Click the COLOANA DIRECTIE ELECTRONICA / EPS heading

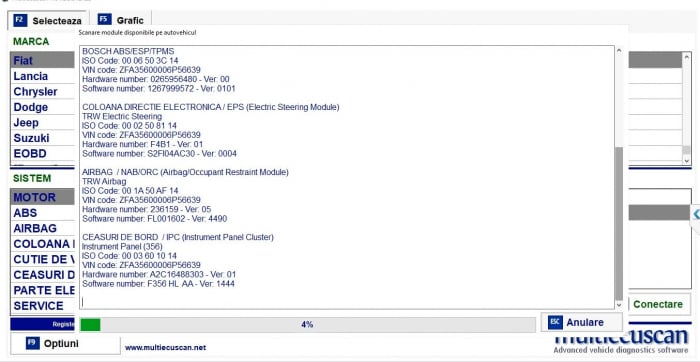coord(211,107)
